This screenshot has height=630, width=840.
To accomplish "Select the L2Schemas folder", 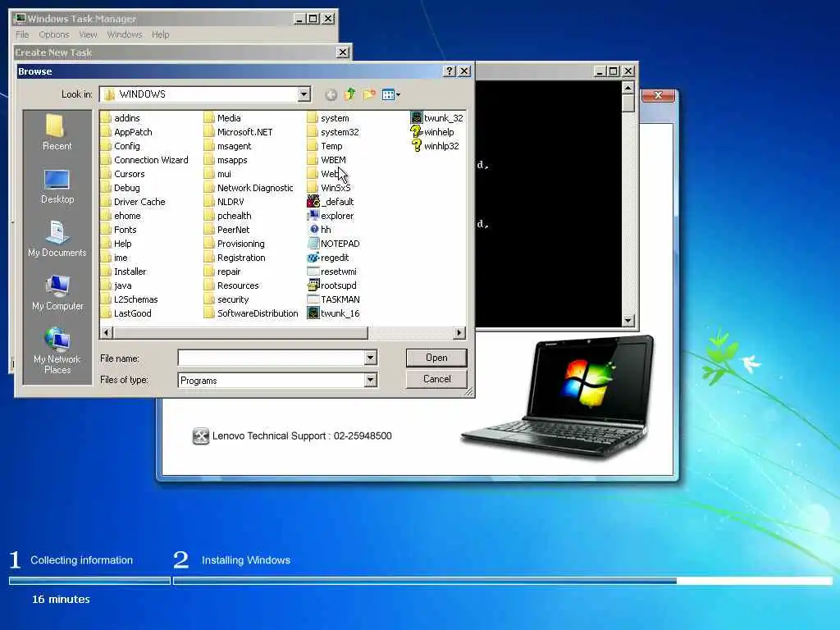I will tap(129, 299).
